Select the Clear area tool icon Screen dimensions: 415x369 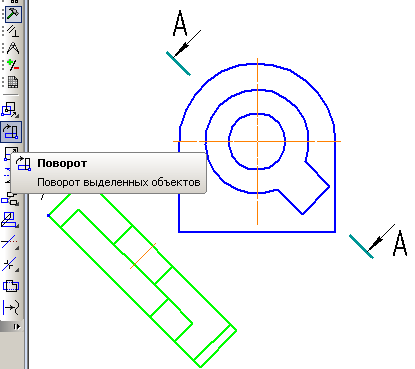point(11,286)
